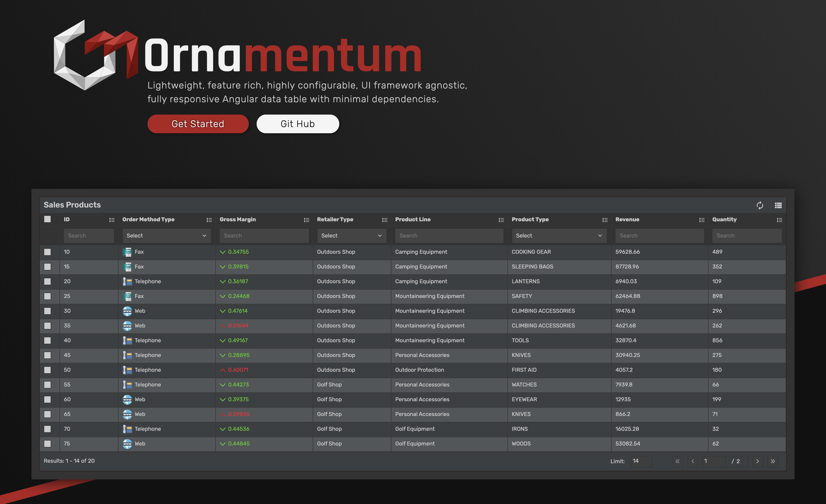Click Telephone icon in row 40
826x504 pixels.
point(127,340)
